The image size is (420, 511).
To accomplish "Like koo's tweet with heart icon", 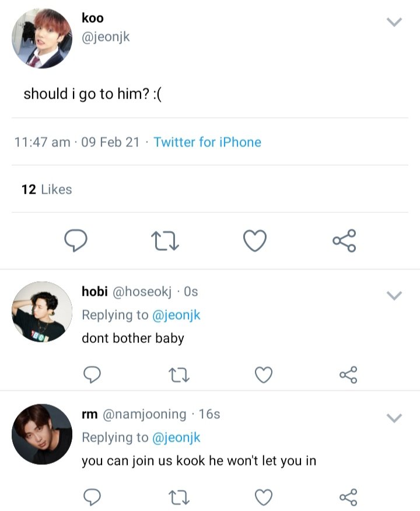I will click(x=255, y=241).
